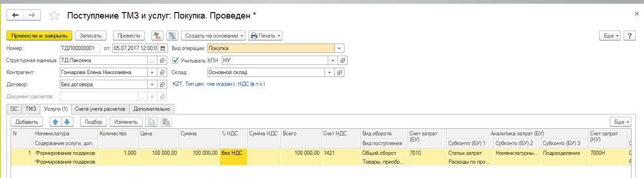
Task: Expand the Контрагент dropdown list
Action: (x=152, y=72)
